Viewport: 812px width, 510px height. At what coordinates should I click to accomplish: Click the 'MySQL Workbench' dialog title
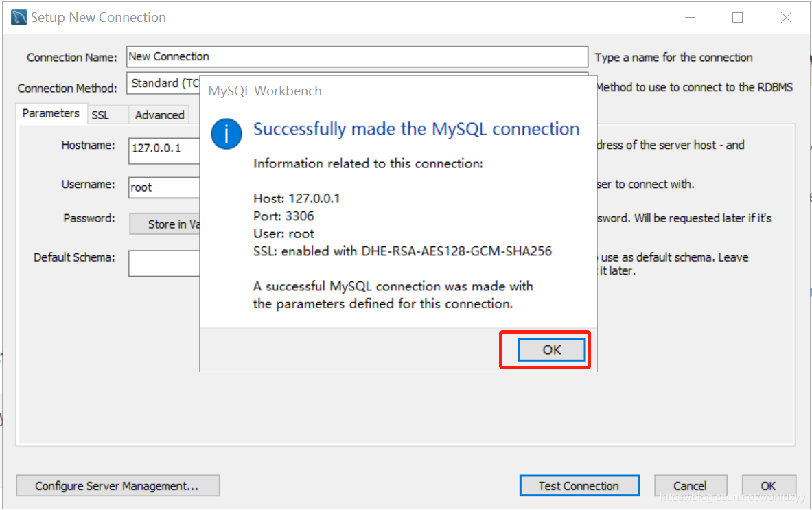click(x=265, y=91)
